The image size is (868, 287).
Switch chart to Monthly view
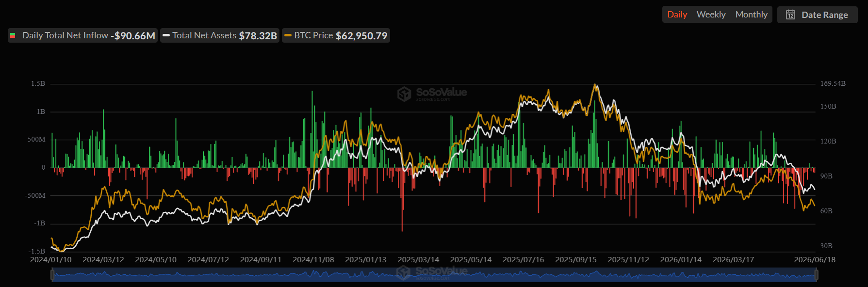pos(751,15)
